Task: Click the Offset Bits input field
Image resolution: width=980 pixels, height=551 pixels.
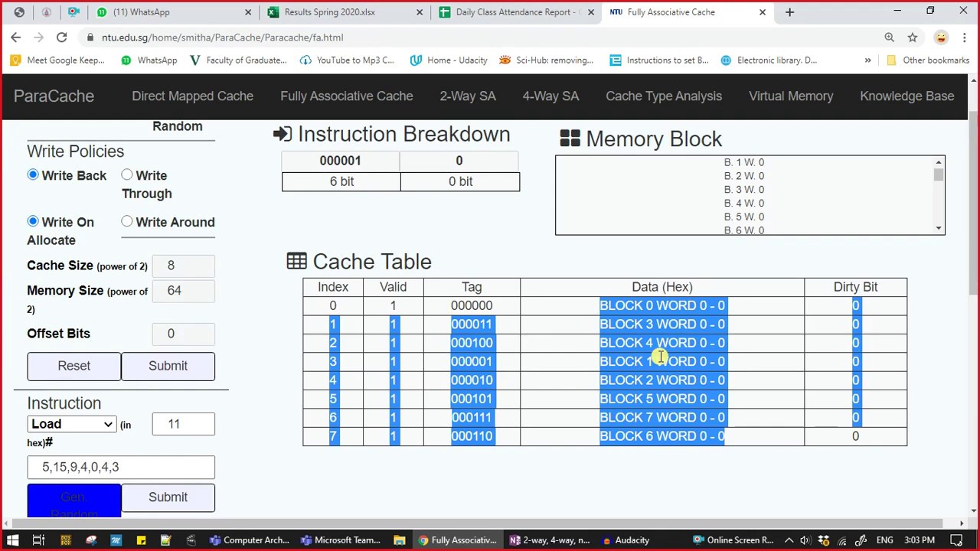Action: (183, 334)
